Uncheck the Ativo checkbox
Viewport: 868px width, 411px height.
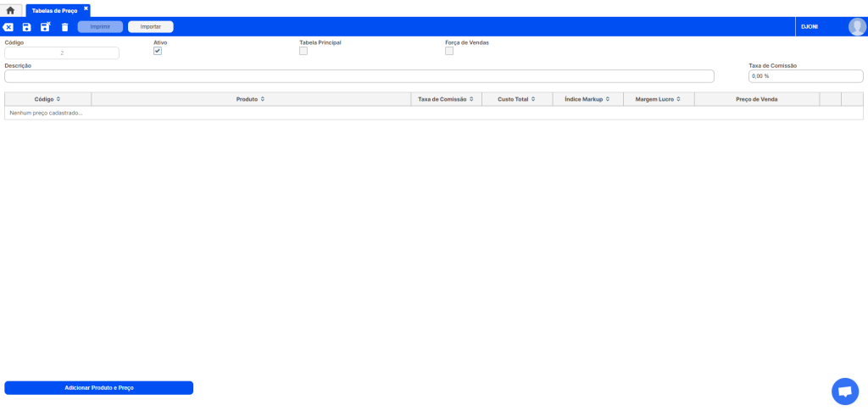158,51
